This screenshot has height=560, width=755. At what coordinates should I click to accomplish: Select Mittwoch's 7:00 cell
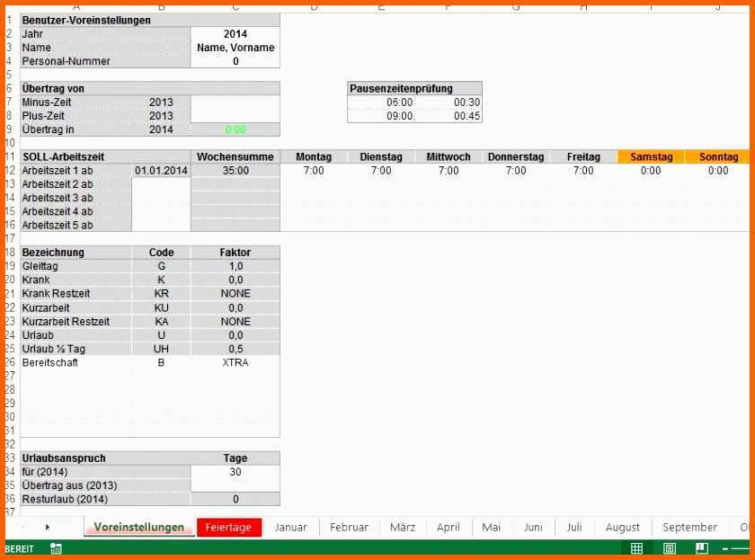coord(449,171)
